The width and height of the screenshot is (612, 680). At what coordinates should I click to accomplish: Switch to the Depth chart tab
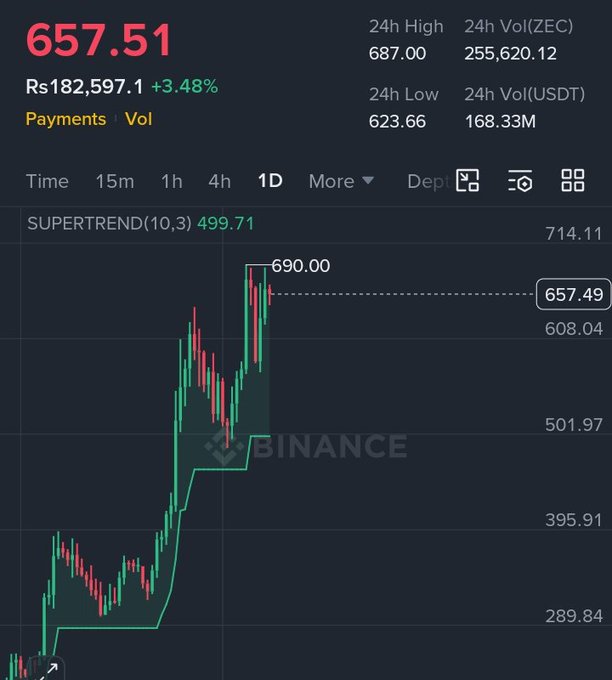click(429, 181)
